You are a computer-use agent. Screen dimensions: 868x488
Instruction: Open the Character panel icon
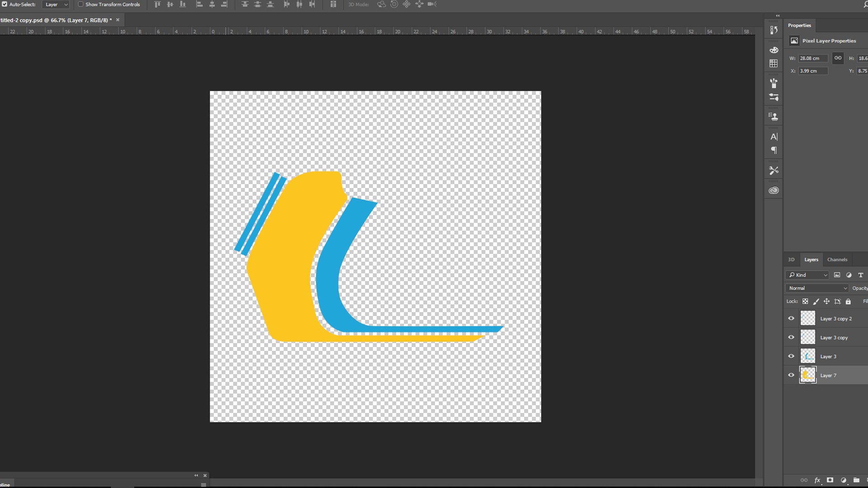pyautogui.click(x=774, y=137)
